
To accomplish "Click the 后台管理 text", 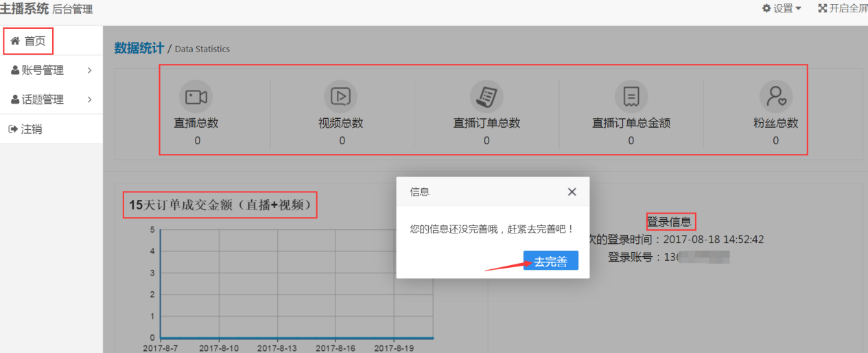I will 73,10.
